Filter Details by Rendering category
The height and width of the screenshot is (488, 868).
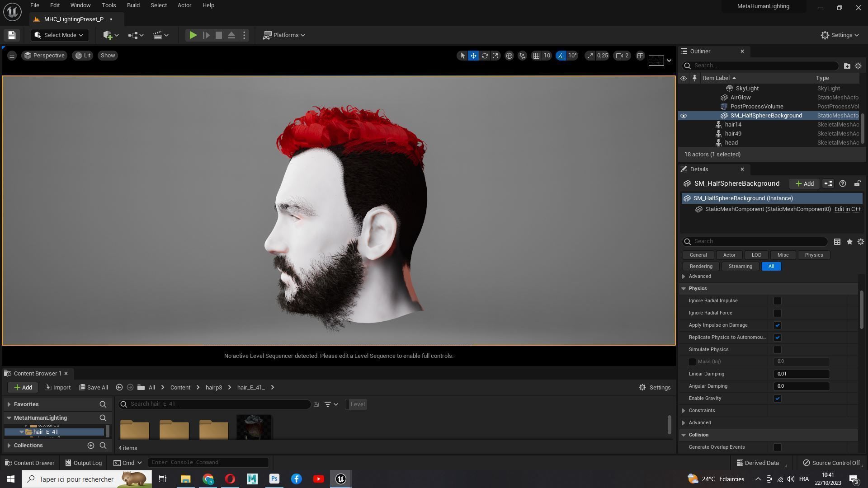[701, 266]
